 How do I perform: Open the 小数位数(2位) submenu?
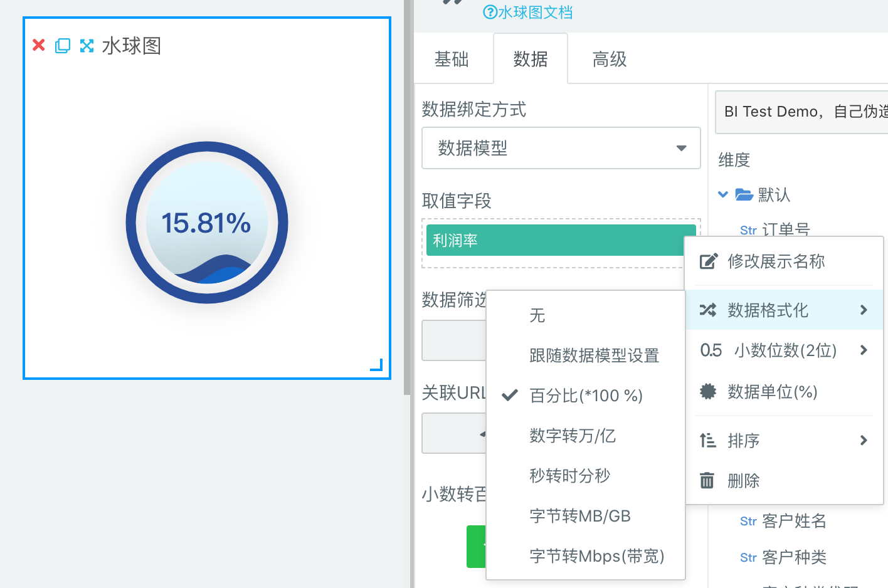pos(784,350)
